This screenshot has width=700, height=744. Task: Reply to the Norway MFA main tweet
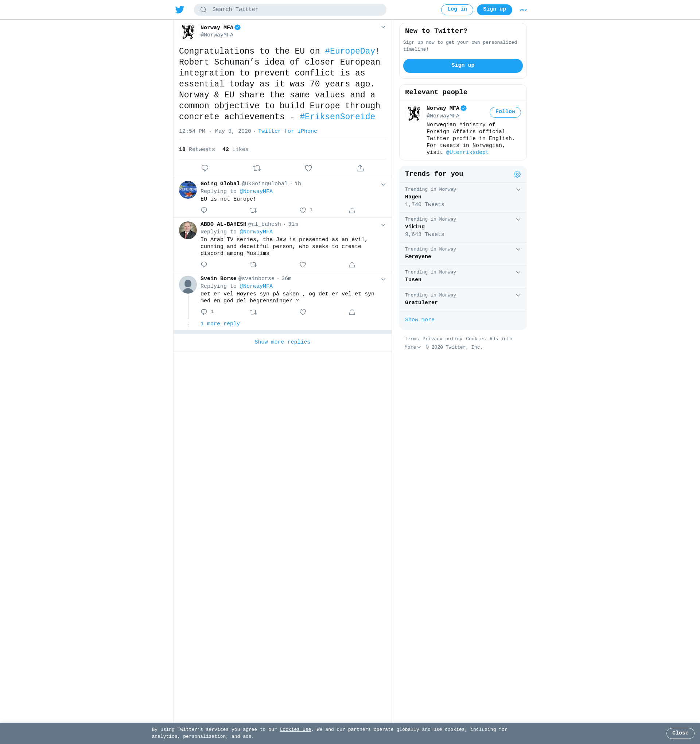click(x=205, y=168)
